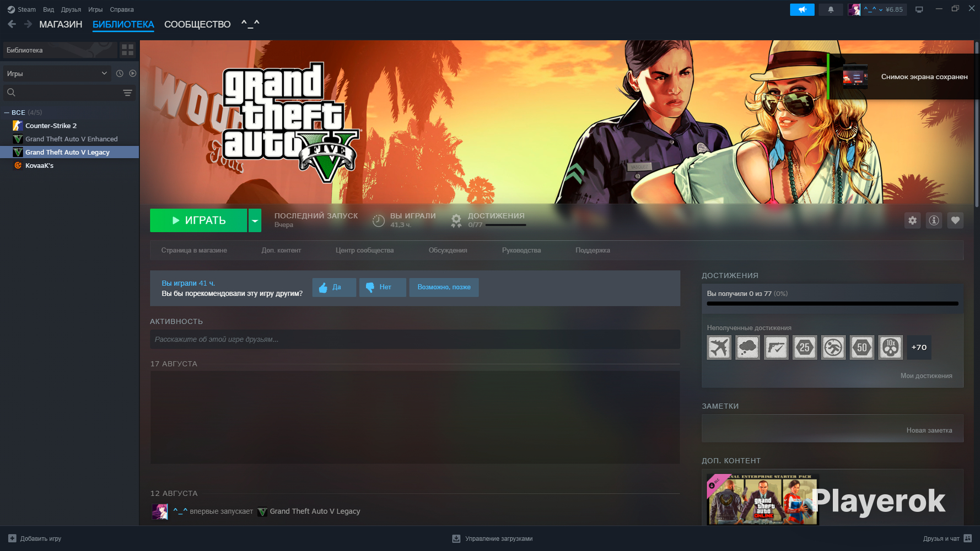Screen dimensions: 980x551
Task: Open the Вид menu
Action: coord(49,9)
